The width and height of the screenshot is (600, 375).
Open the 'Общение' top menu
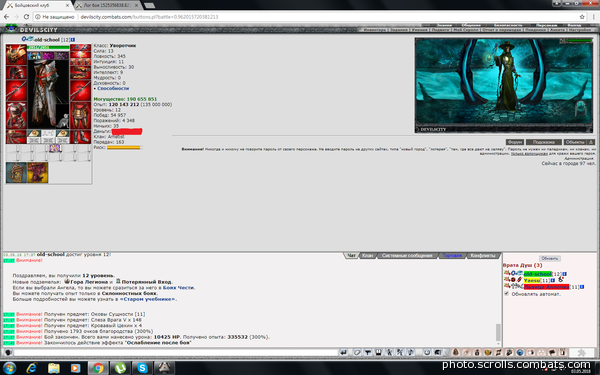tap(471, 25)
